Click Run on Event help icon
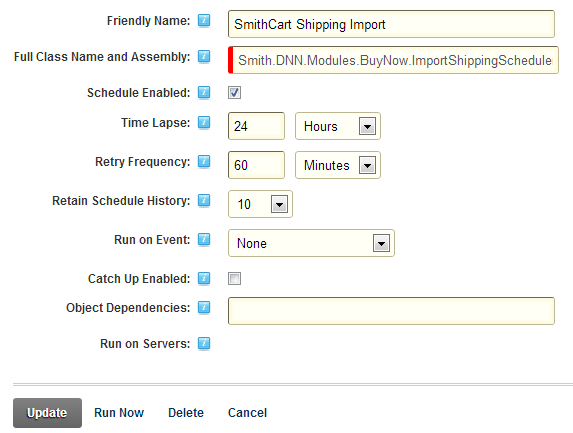Screen dimensions: 573x433 pyautogui.click(x=204, y=240)
